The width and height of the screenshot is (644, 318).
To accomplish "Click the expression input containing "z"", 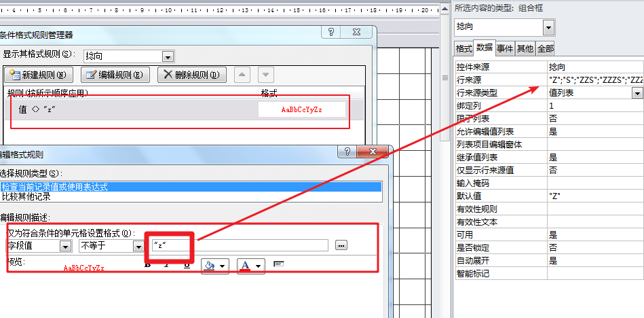I will coord(240,245).
